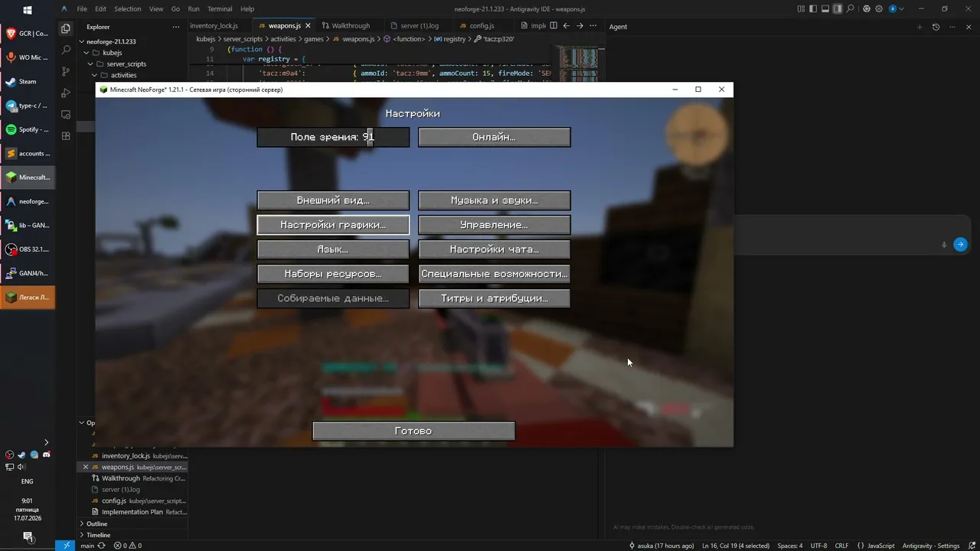Open the Search view in Antigravity IDE
The height and width of the screenshot is (551, 980).
point(66,50)
